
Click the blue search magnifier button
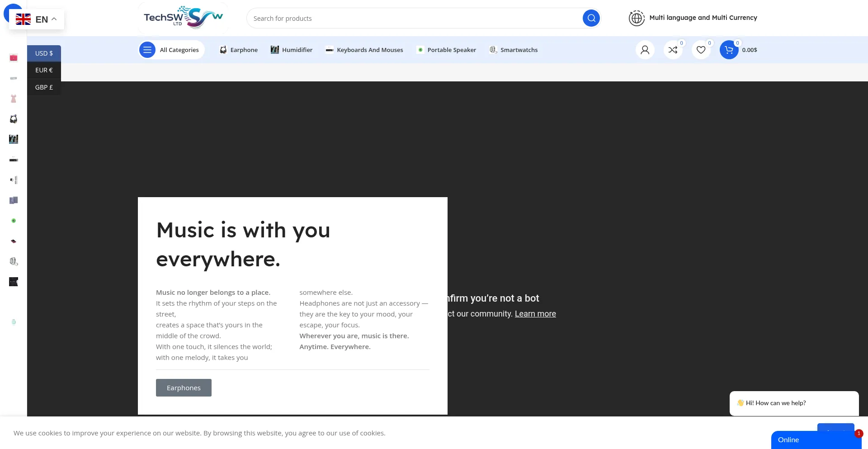click(x=591, y=18)
